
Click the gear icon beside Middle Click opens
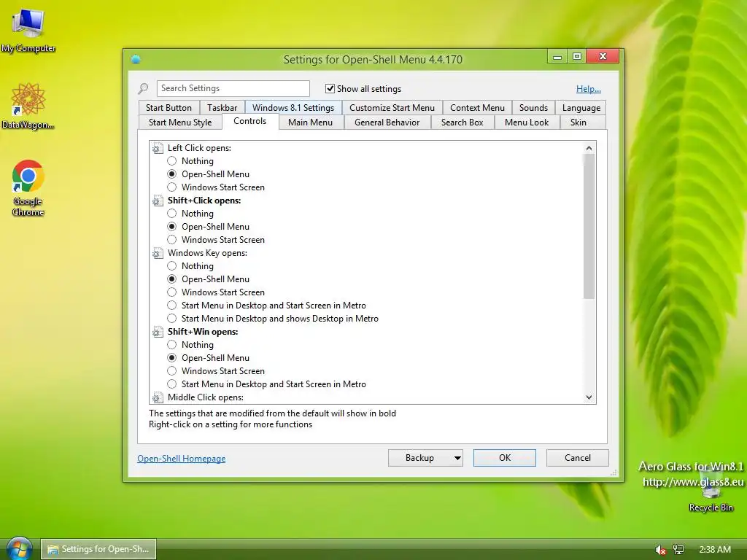pos(158,397)
